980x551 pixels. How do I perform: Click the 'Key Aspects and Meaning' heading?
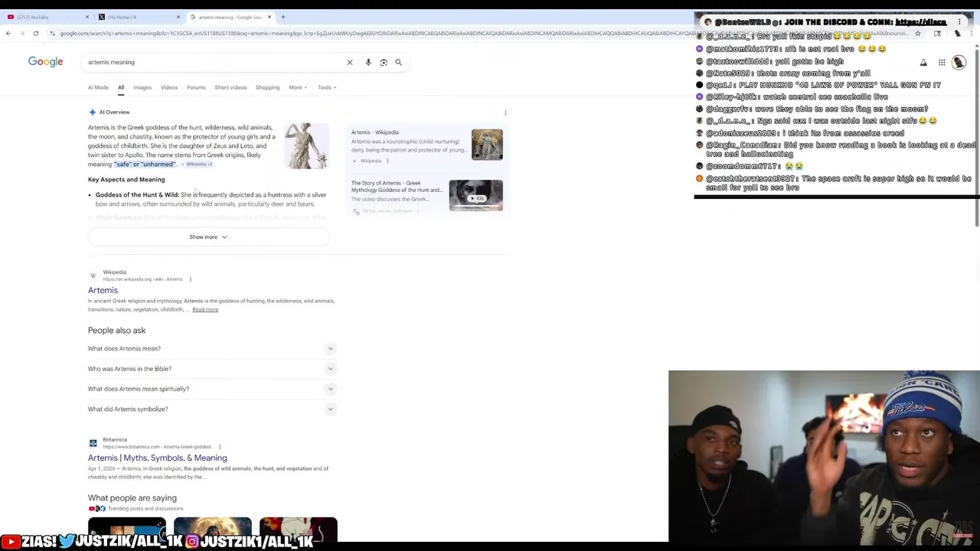(x=126, y=180)
